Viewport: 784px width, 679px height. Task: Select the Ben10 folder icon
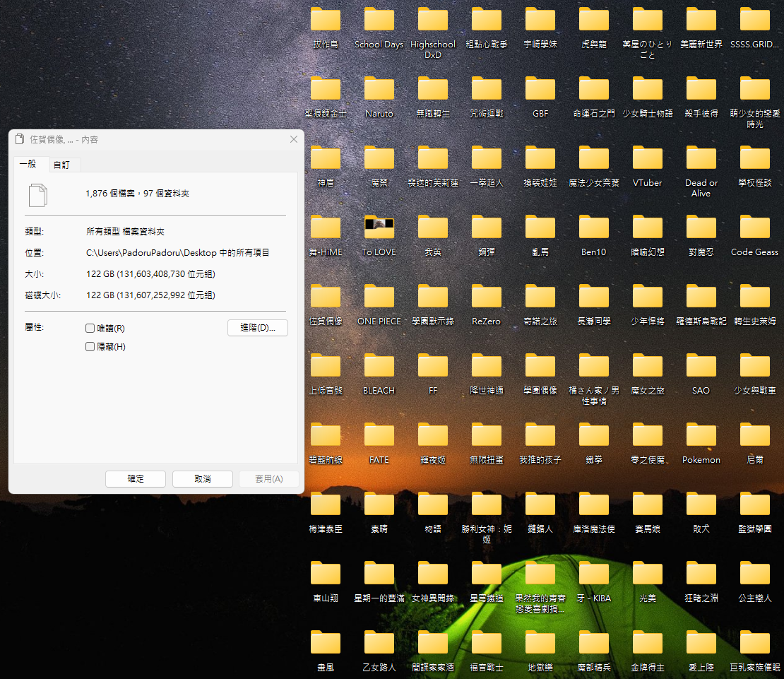pyautogui.click(x=593, y=228)
